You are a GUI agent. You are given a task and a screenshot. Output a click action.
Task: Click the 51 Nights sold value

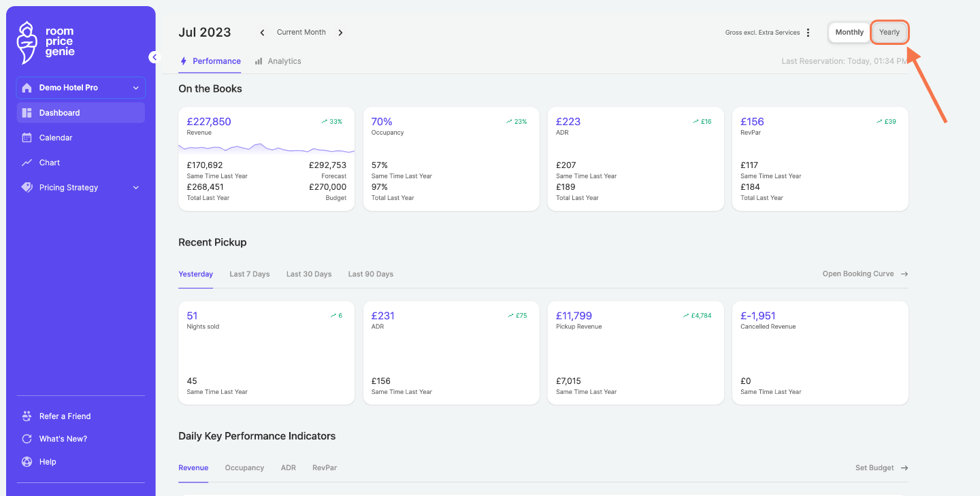pyautogui.click(x=192, y=316)
